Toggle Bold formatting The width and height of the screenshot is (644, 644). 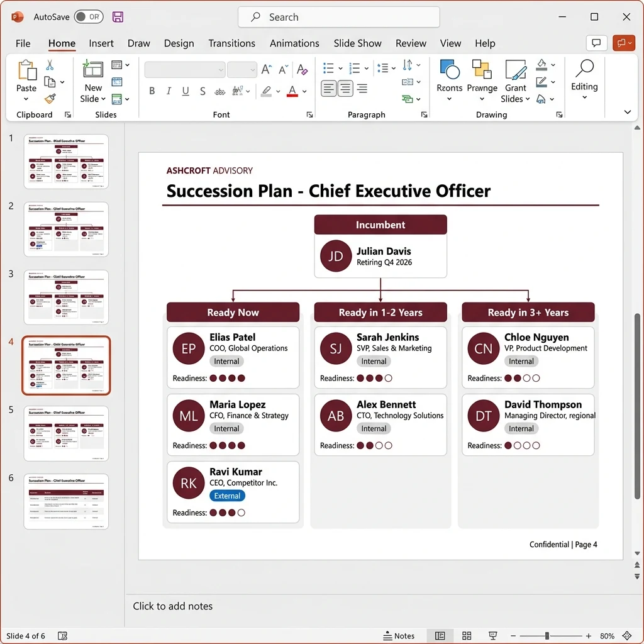pos(152,91)
